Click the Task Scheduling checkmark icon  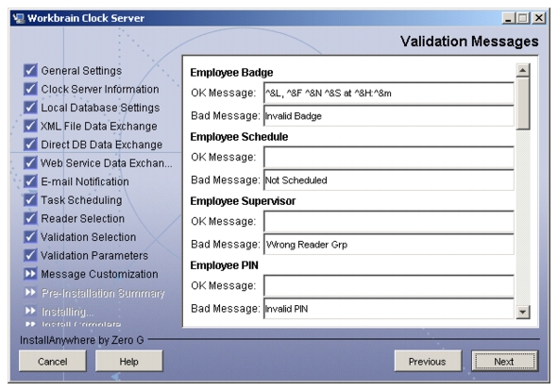coord(30,199)
